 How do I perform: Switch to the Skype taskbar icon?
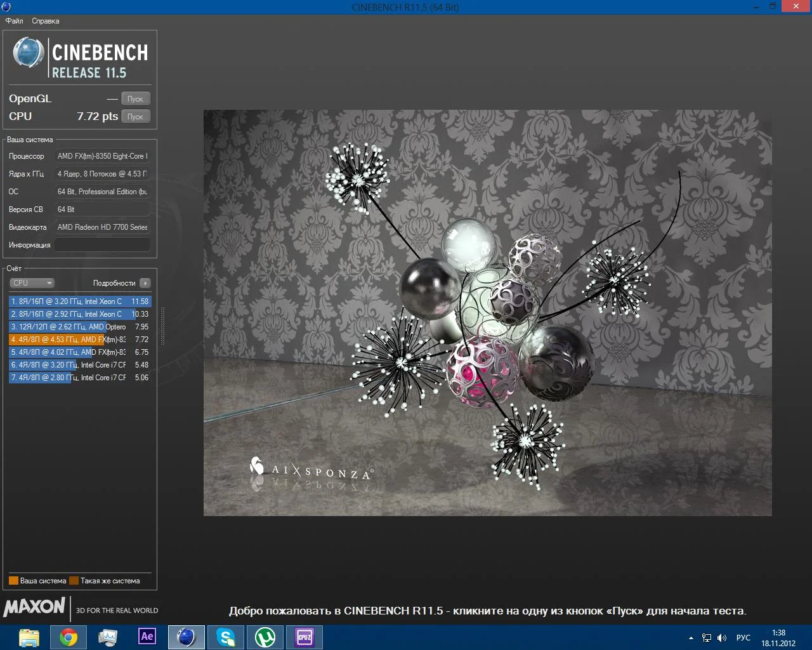(x=226, y=637)
